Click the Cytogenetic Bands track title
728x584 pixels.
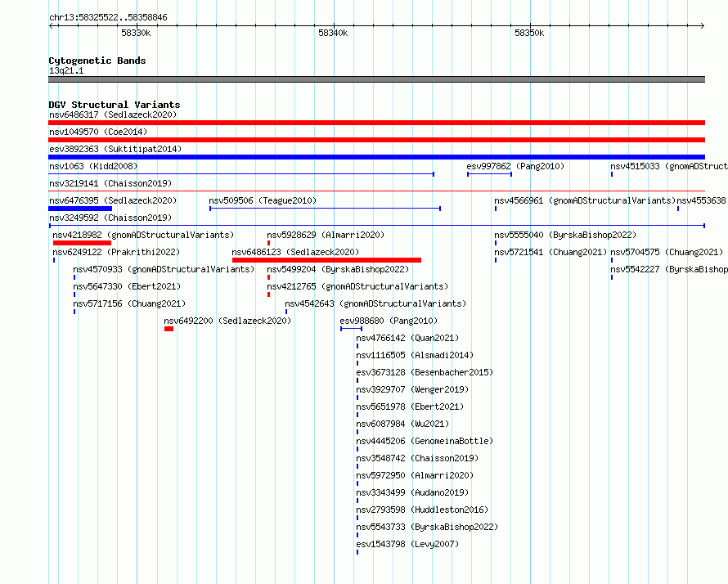97,61
